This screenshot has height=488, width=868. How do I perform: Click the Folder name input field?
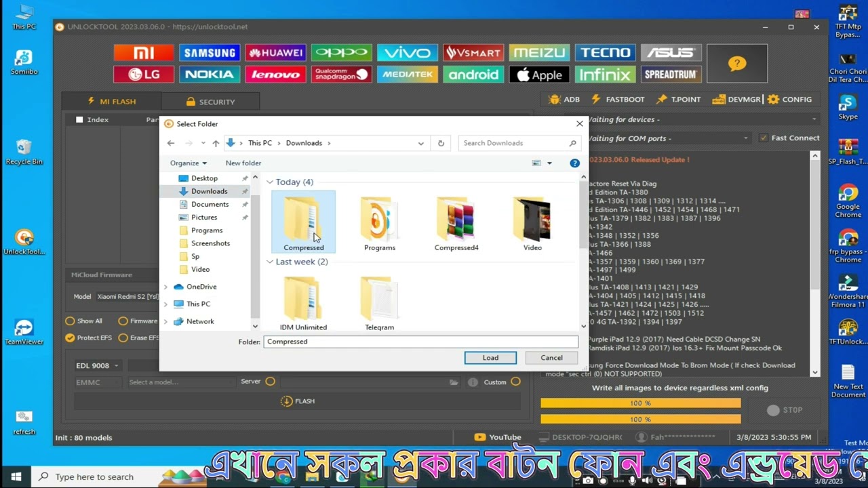coord(420,342)
